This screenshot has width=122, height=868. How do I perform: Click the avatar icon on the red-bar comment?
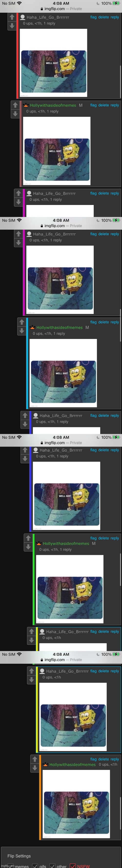(23, 17)
